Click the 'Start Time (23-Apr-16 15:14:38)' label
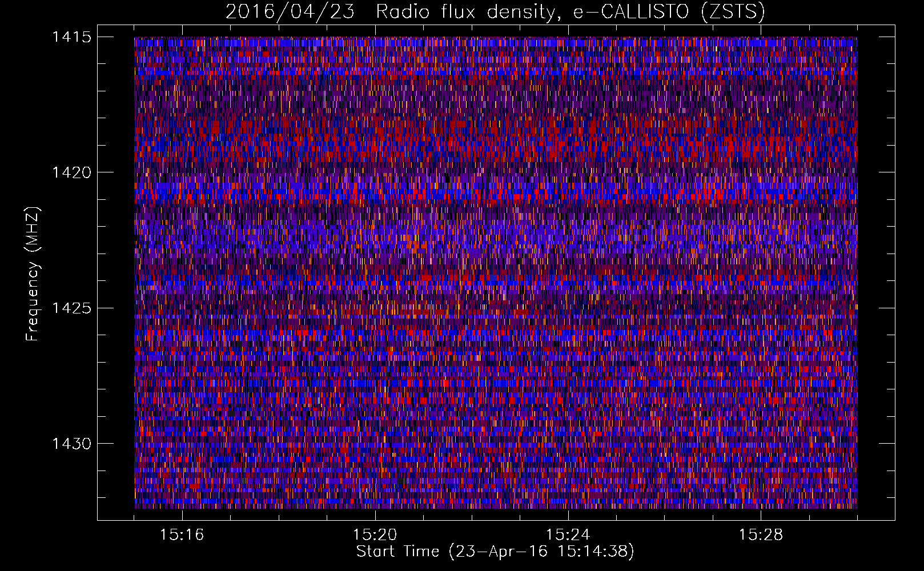This screenshot has height=571, width=924. 495,552
